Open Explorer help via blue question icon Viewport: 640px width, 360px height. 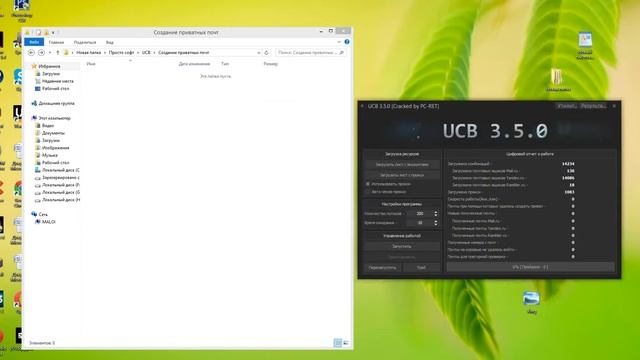pos(347,42)
